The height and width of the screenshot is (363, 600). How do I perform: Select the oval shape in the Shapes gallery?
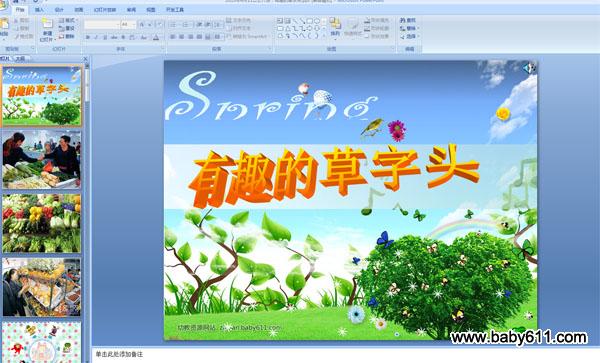click(317, 21)
